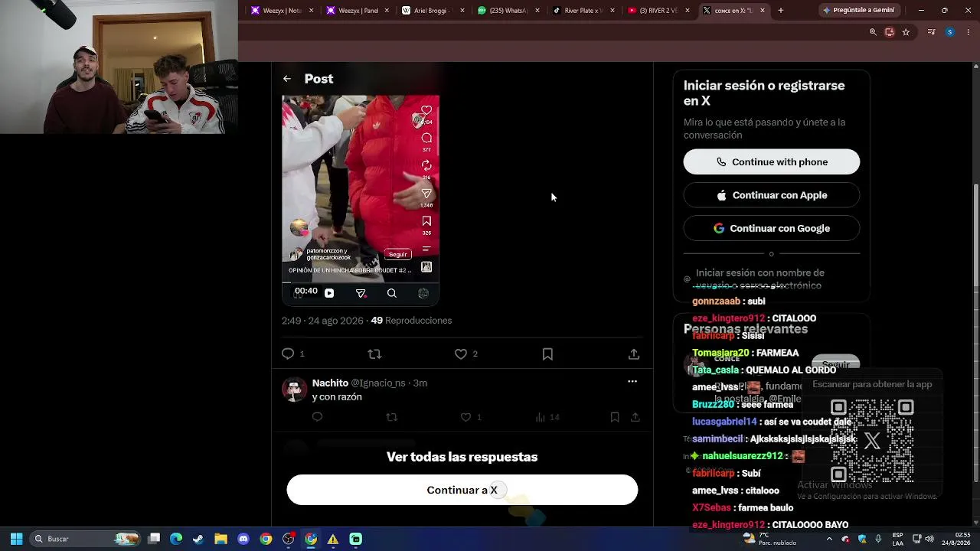This screenshot has height=551, width=980.
Task: Click the weather widget showing 7°C
Action: (x=771, y=539)
